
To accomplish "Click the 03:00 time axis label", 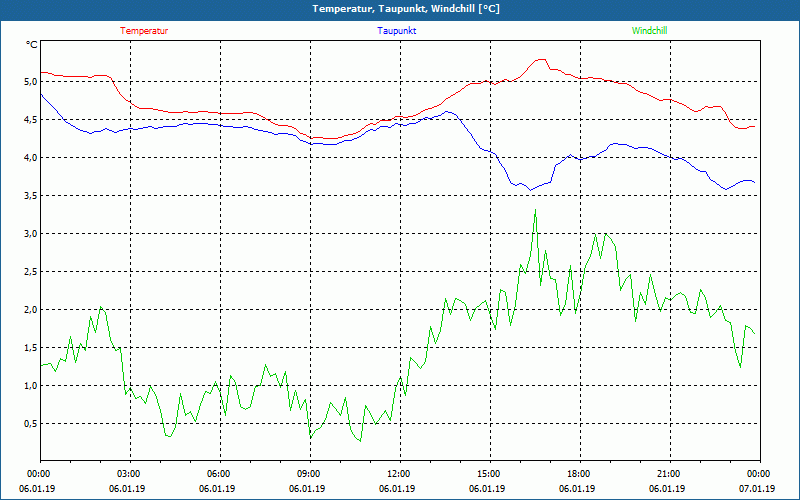I will pos(130,474).
